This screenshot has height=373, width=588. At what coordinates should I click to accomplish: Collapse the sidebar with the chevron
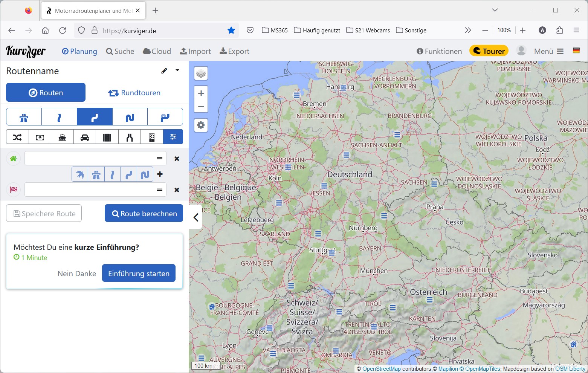coord(196,217)
